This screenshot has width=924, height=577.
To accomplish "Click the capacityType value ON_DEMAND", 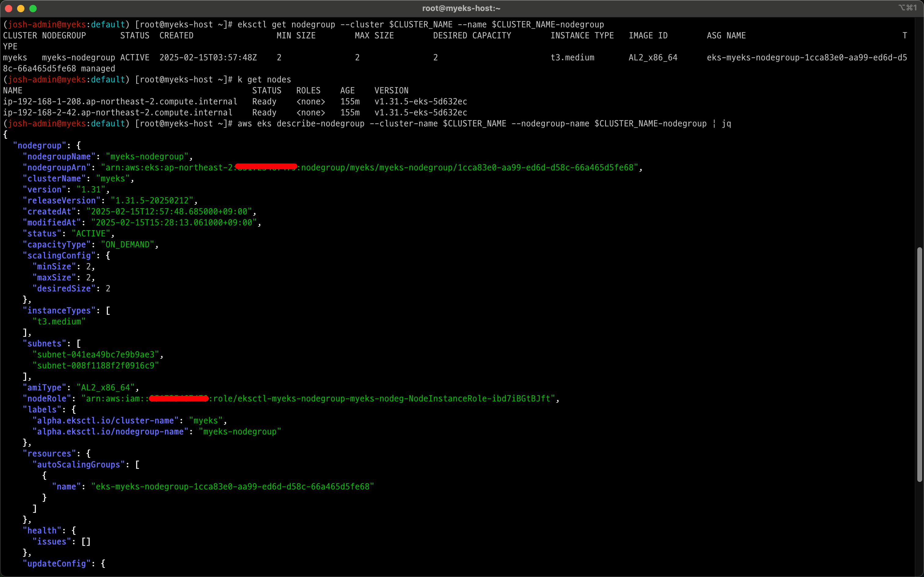I will point(127,244).
